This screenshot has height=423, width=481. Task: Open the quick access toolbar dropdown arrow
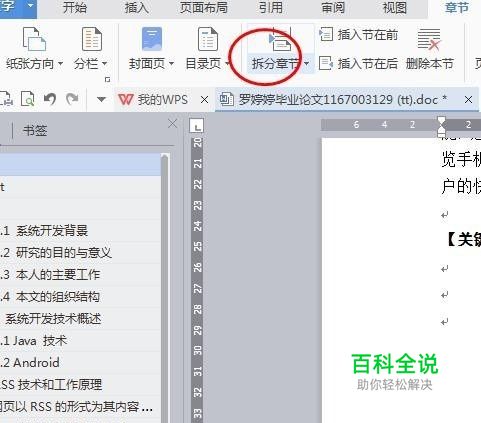pos(101,99)
